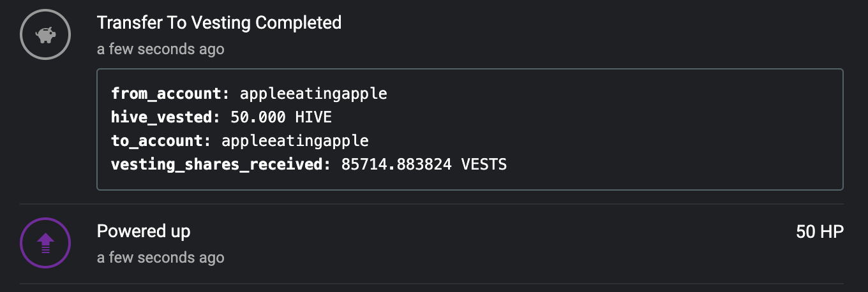The width and height of the screenshot is (868, 292).
Task: Click the word VESTS in details
Action: (x=484, y=164)
